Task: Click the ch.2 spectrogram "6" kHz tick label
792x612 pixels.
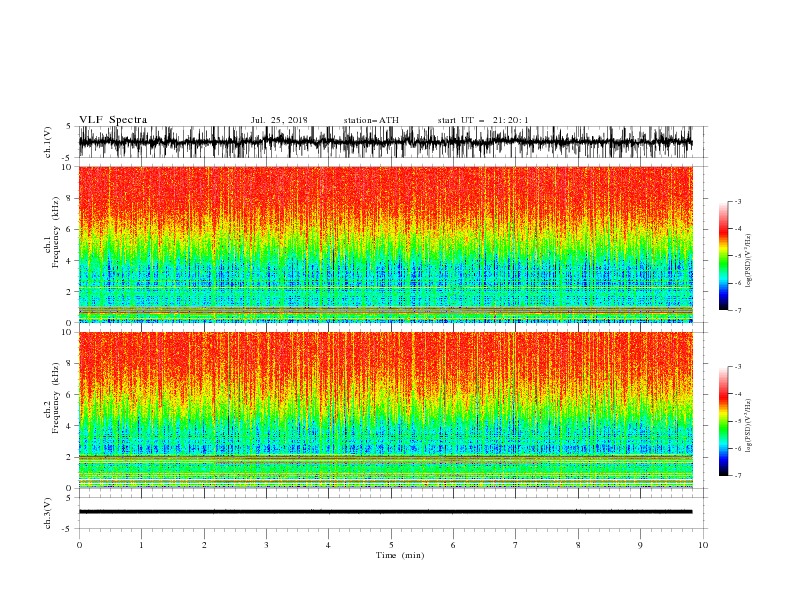Action: [70, 394]
